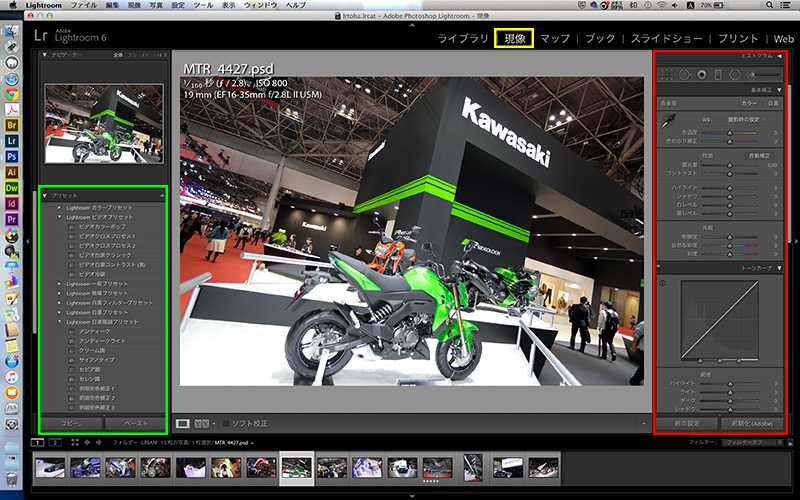Expand the ヒストグラム panel
Screen dimensions: 800x500
point(779,56)
